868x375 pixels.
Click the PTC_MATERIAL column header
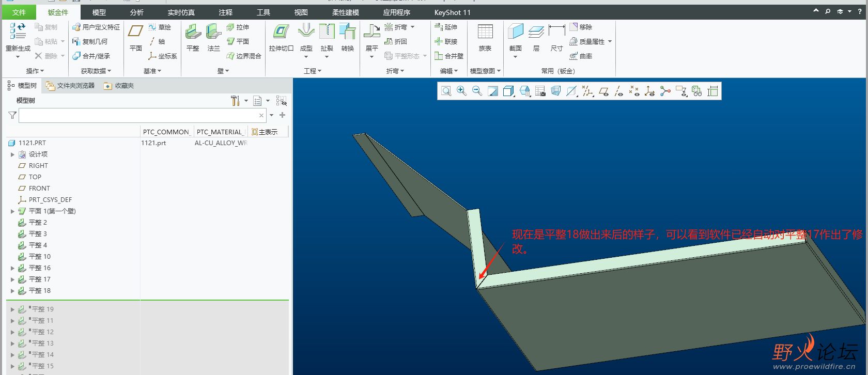coord(220,132)
